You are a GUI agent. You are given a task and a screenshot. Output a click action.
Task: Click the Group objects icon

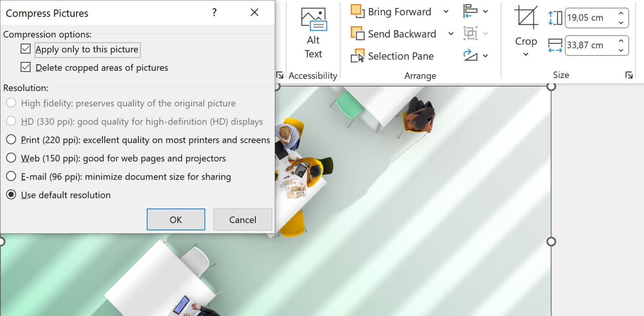coord(471,34)
